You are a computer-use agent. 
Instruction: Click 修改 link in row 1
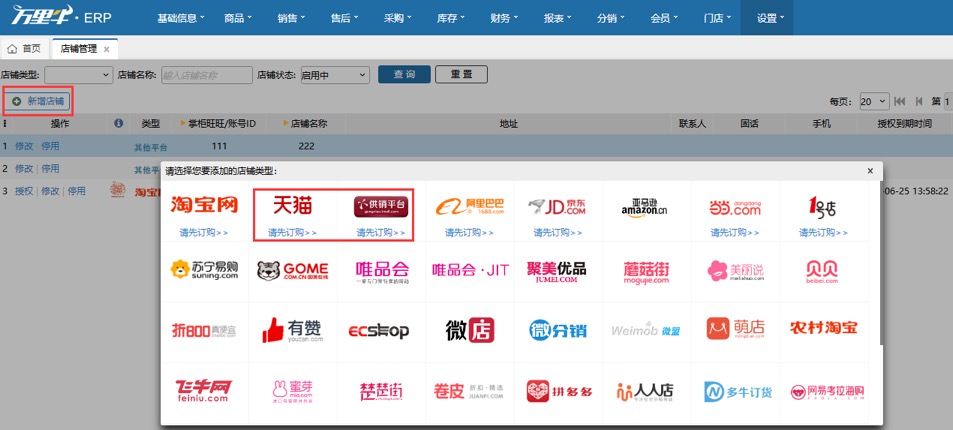[24, 146]
